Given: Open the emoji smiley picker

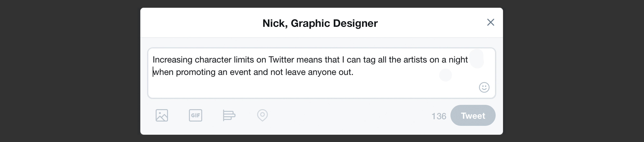Looking at the screenshot, I should pyautogui.click(x=484, y=87).
